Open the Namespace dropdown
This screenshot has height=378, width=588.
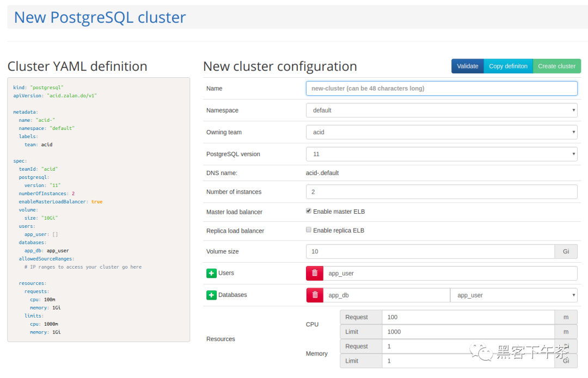click(x=441, y=110)
